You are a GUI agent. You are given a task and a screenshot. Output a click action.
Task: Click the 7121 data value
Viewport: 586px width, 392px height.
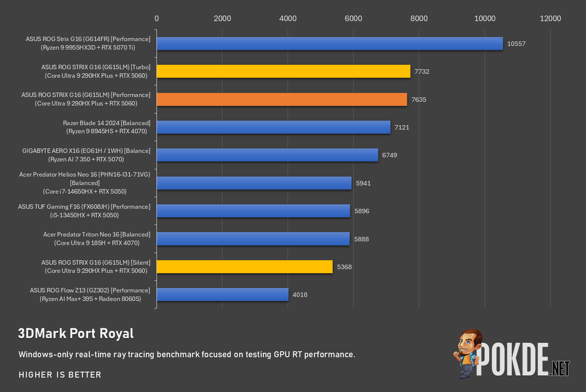click(x=402, y=127)
